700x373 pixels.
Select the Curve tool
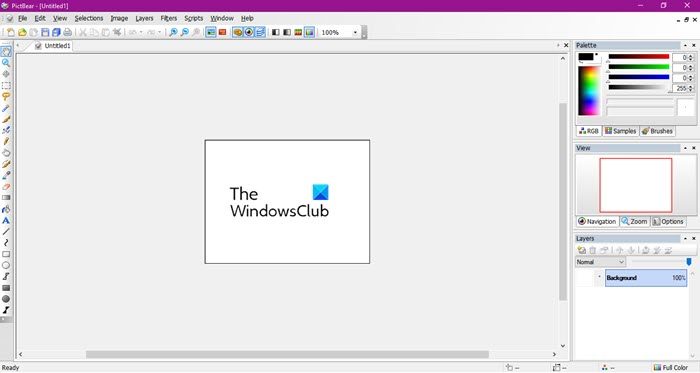(6, 243)
